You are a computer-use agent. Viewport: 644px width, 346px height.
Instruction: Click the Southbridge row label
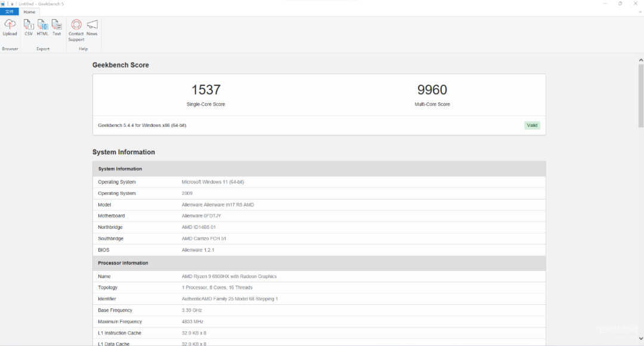pos(110,239)
